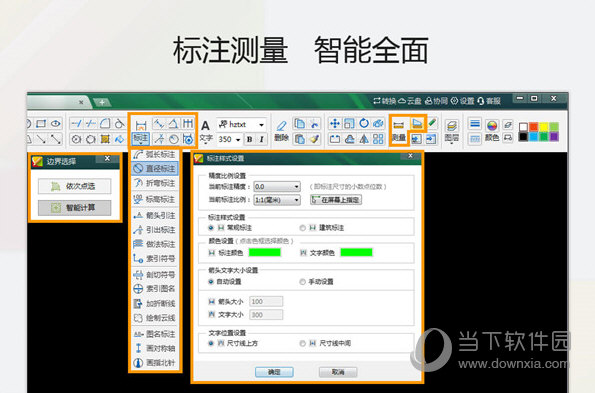The image size is (595, 393).
Task: Select 画对称轴 from the annotation menu
Action: pos(155,348)
